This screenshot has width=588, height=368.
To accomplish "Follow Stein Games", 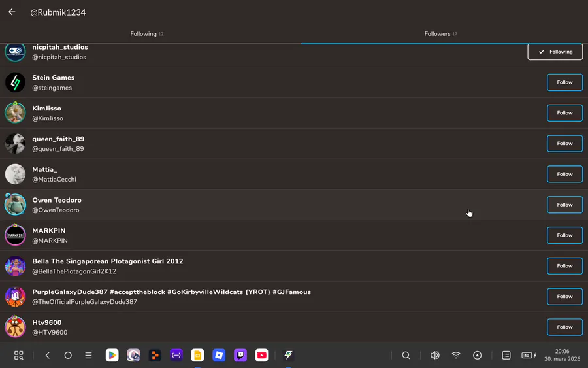I will (x=564, y=82).
